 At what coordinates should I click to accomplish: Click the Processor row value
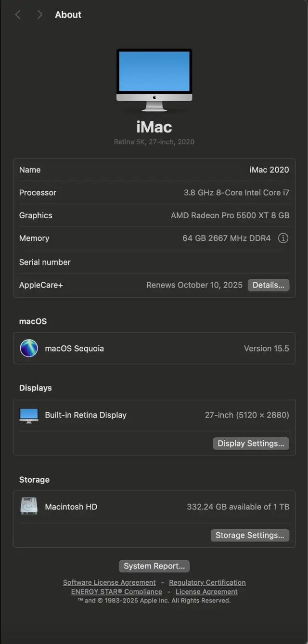pos(237,193)
